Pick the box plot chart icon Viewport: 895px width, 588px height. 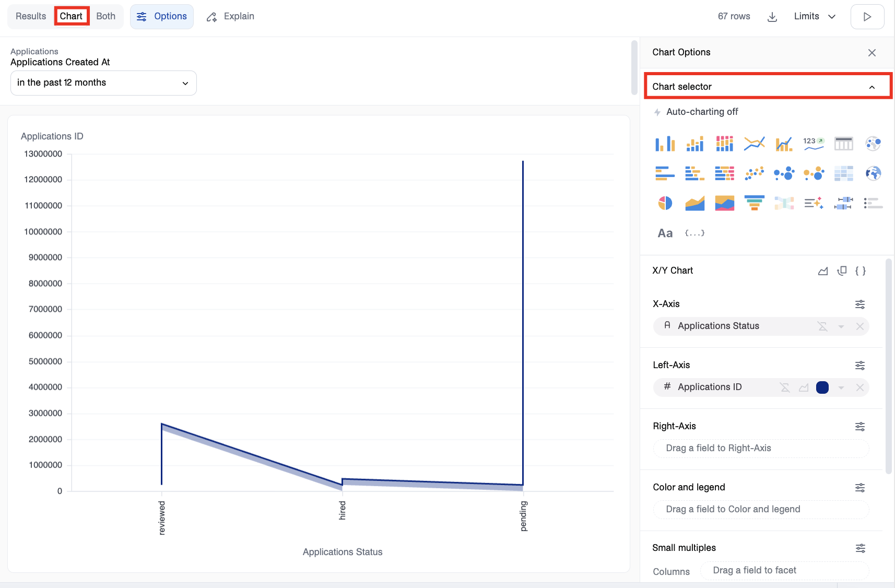(x=843, y=203)
